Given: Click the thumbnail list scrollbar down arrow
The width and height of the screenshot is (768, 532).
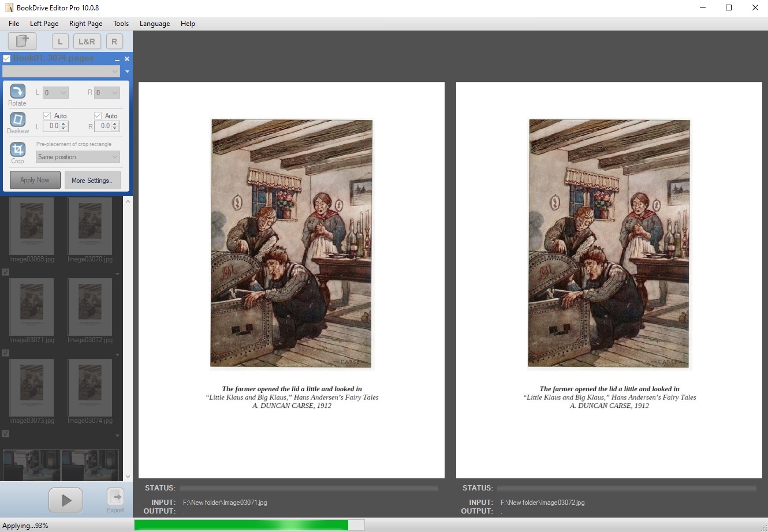Looking at the screenshot, I should 128,477.
